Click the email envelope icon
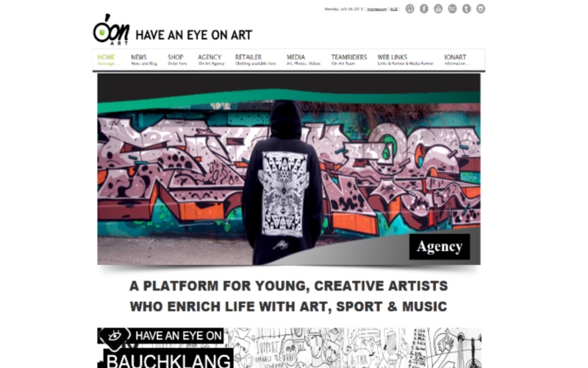 (x=452, y=9)
